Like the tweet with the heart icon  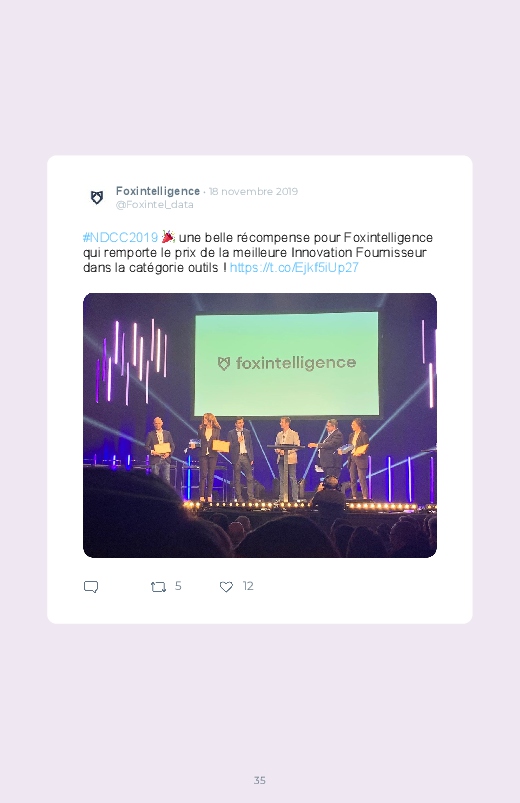click(x=226, y=587)
